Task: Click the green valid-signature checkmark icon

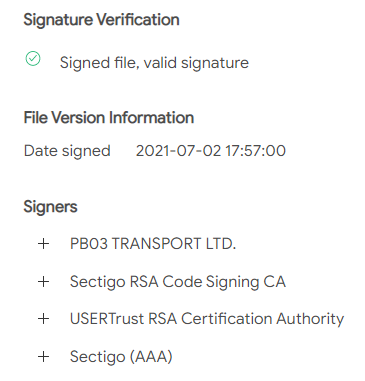Action: pyautogui.click(x=33, y=59)
